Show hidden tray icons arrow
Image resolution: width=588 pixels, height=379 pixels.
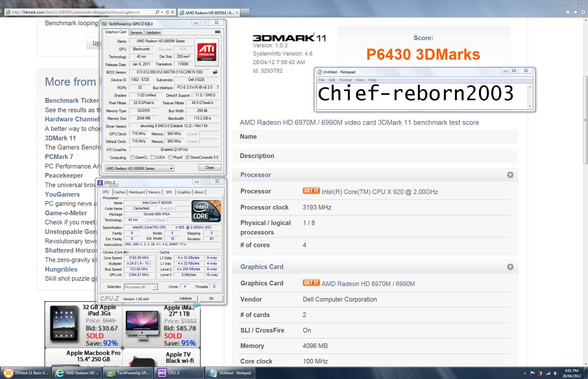pos(525,373)
